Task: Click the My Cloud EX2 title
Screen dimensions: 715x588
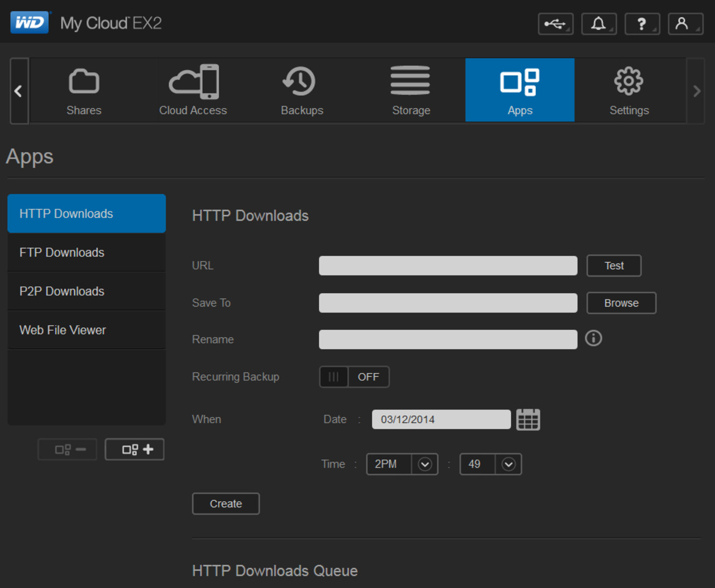Action: click(111, 23)
